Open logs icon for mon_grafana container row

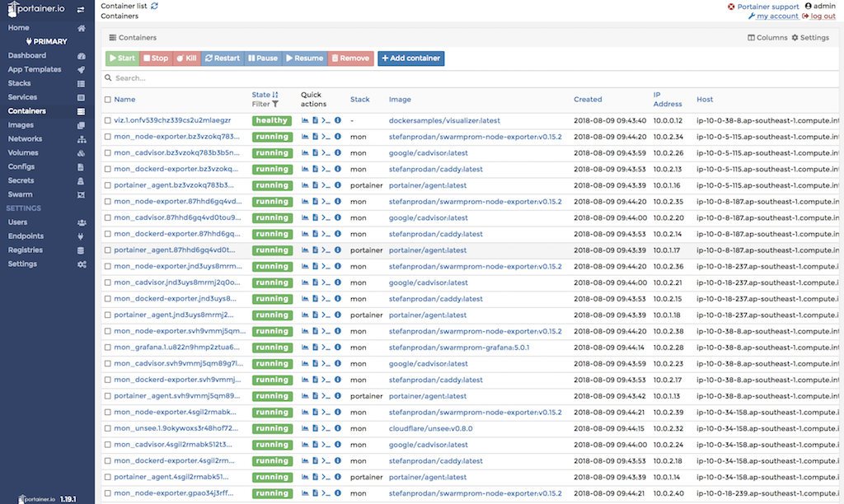point(316,348)
